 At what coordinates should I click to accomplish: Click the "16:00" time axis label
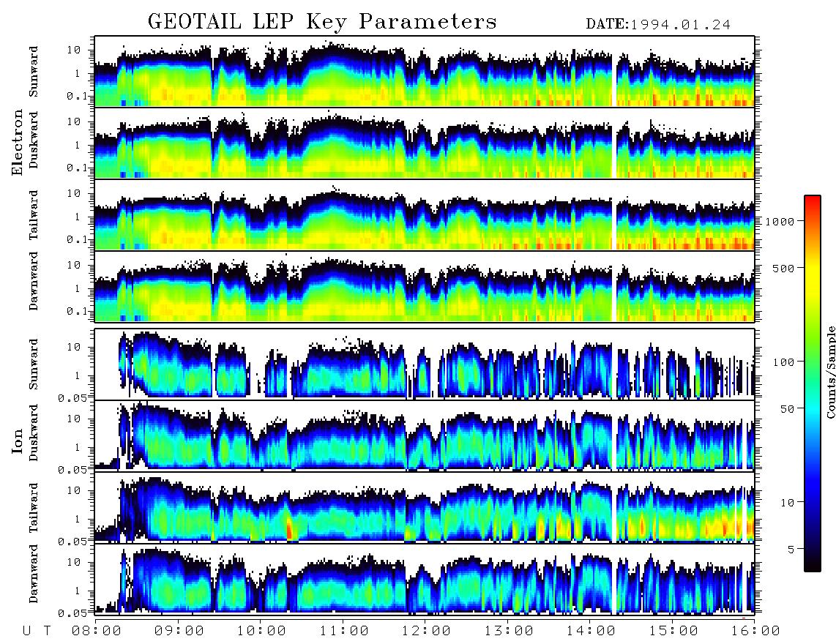tap(755, 631)
